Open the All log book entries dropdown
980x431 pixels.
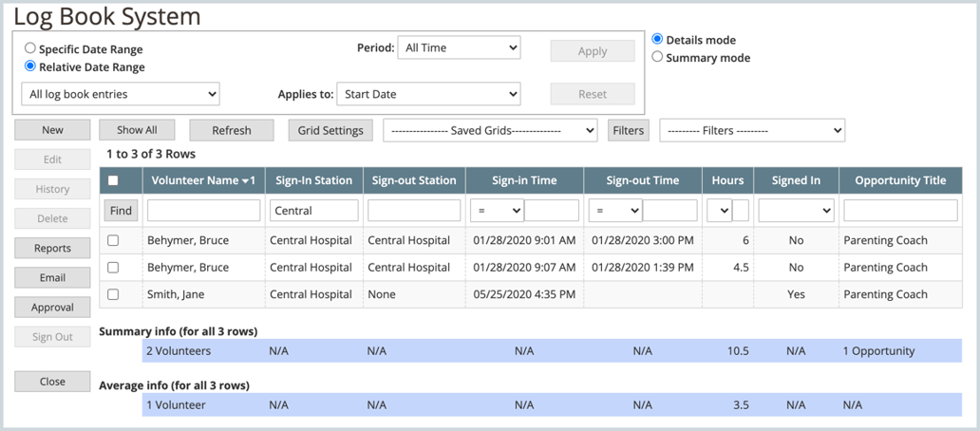[120, 94]
